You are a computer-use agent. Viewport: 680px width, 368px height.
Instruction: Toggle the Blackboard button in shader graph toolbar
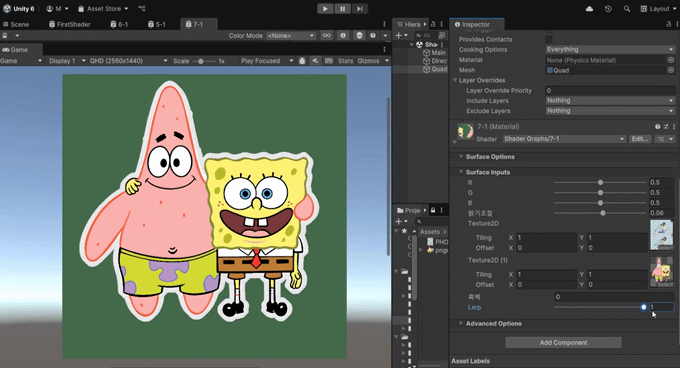coord(327,36)
